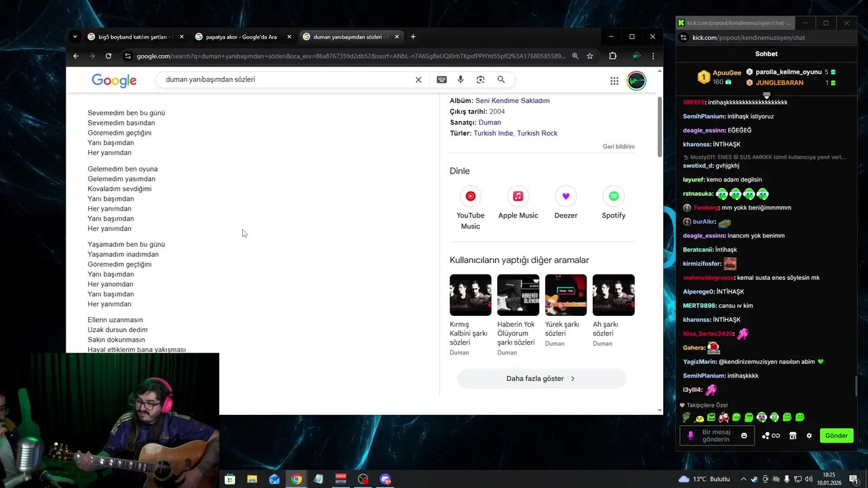Open emoji picker in Kick chat input
Viewport: 868px width, 488px height.
coord(744,436)
